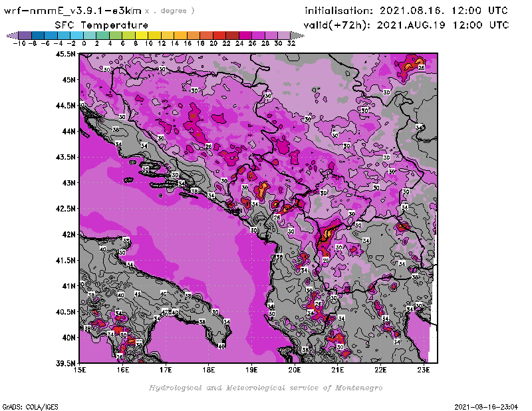Viewport: 532px width, 411px height.
Task: Select the gray above-32 legend arrow
Action: pos(297,35)
